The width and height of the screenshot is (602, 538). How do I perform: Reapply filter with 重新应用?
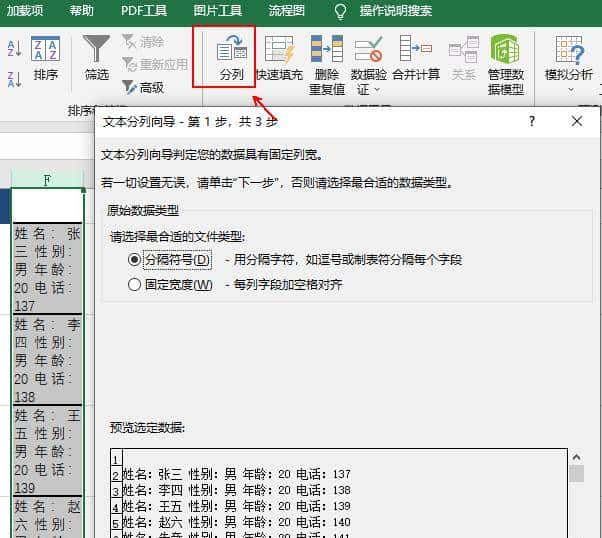point(155,65)
